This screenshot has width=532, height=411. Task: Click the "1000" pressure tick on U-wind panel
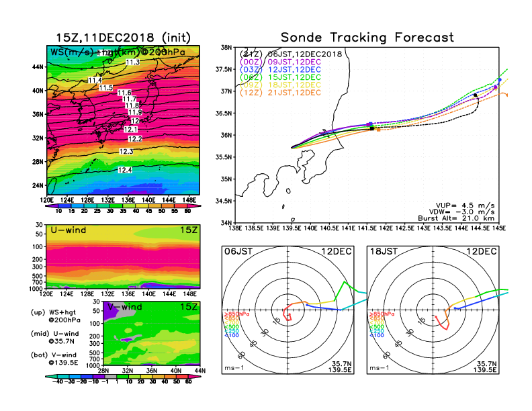click(37, 289)
